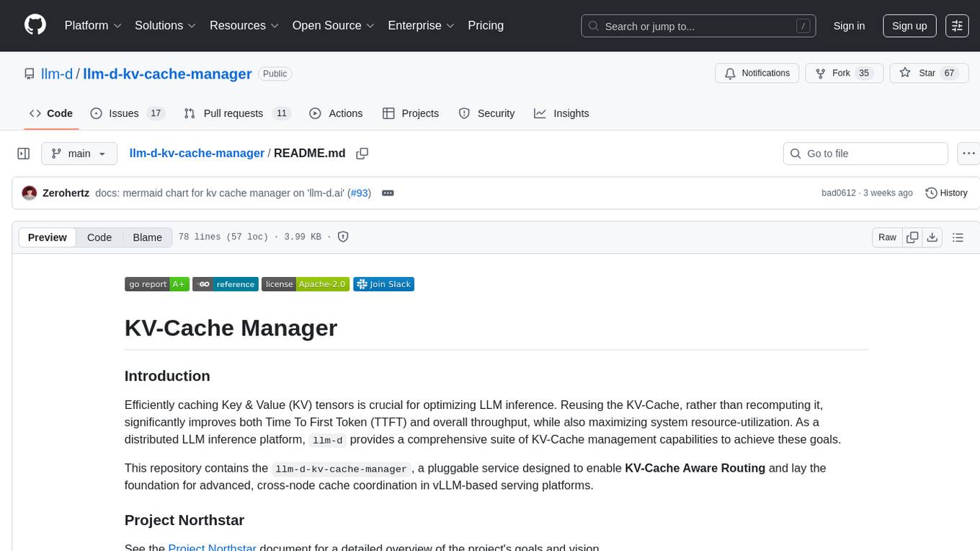Image resolution: width=980 pixels, height=551 pixels.
Task: Click the security shield icon by file size
Action: (x=343, y=237)
